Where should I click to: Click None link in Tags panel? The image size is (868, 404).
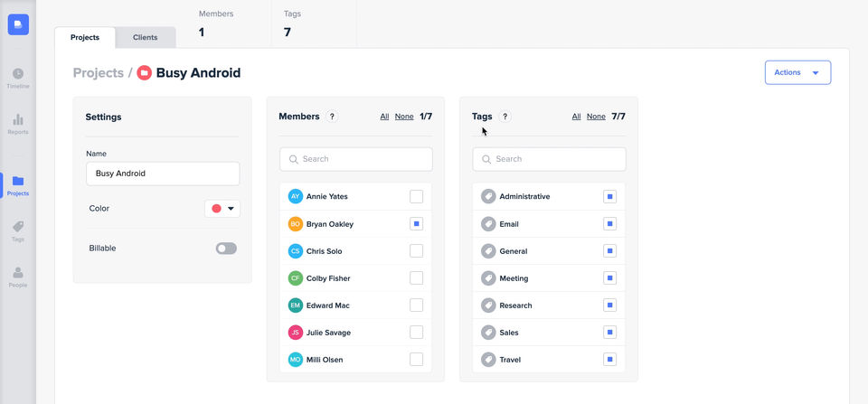coord(596,117)
